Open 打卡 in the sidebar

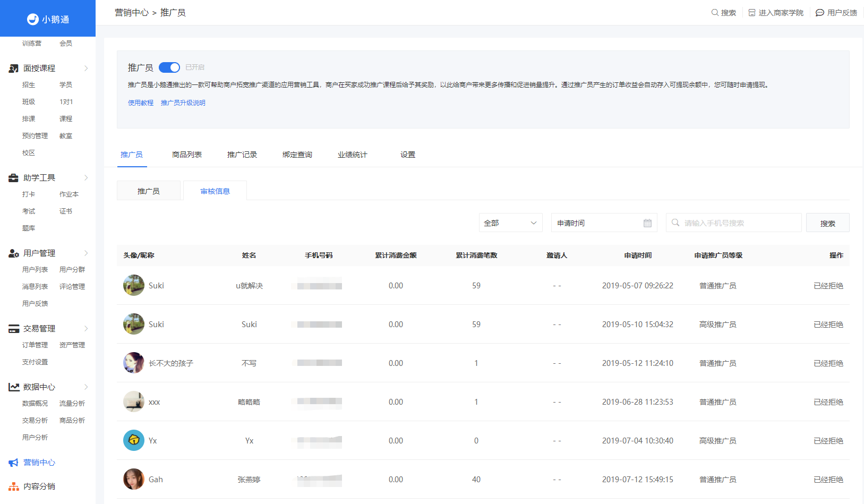[29, 194]
